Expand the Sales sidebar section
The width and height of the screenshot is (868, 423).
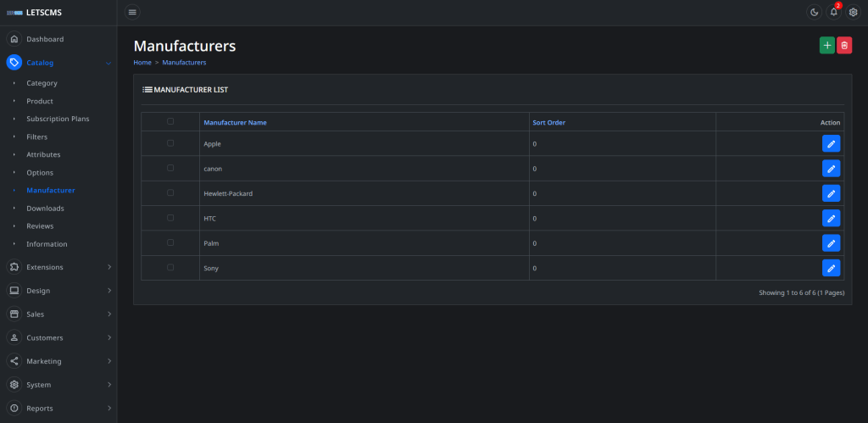58,314
